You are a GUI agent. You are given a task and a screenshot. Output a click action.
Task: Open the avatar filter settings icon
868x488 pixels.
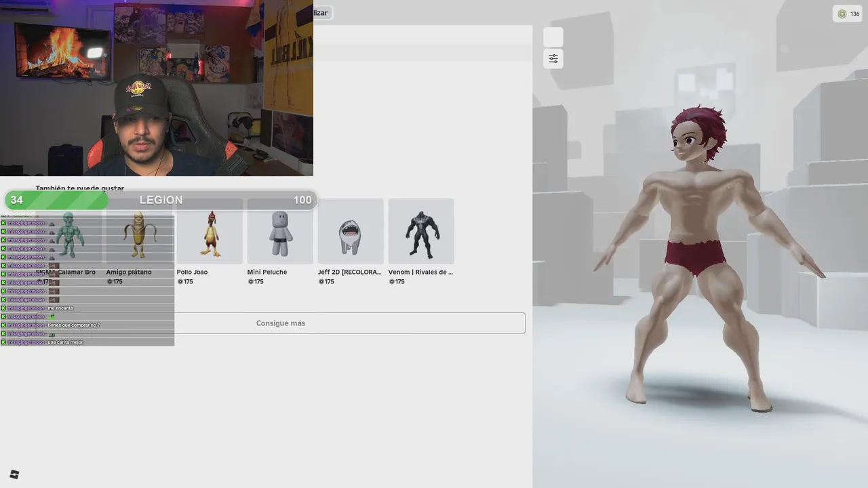pos(553,59)
